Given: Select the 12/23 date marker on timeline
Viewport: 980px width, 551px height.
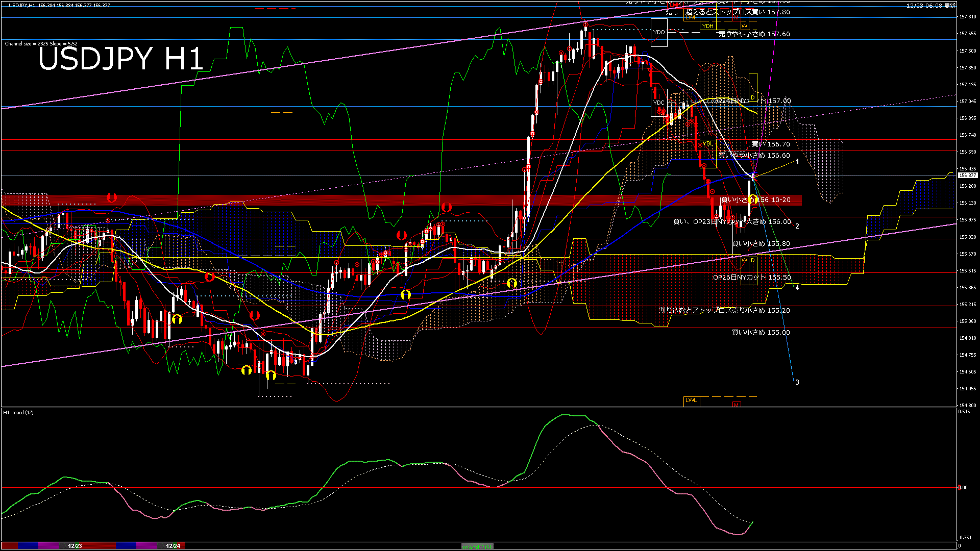Looking at the screenshot, I should 75,546.
